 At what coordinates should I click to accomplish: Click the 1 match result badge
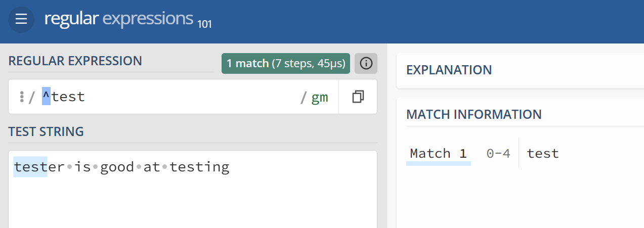286,63
